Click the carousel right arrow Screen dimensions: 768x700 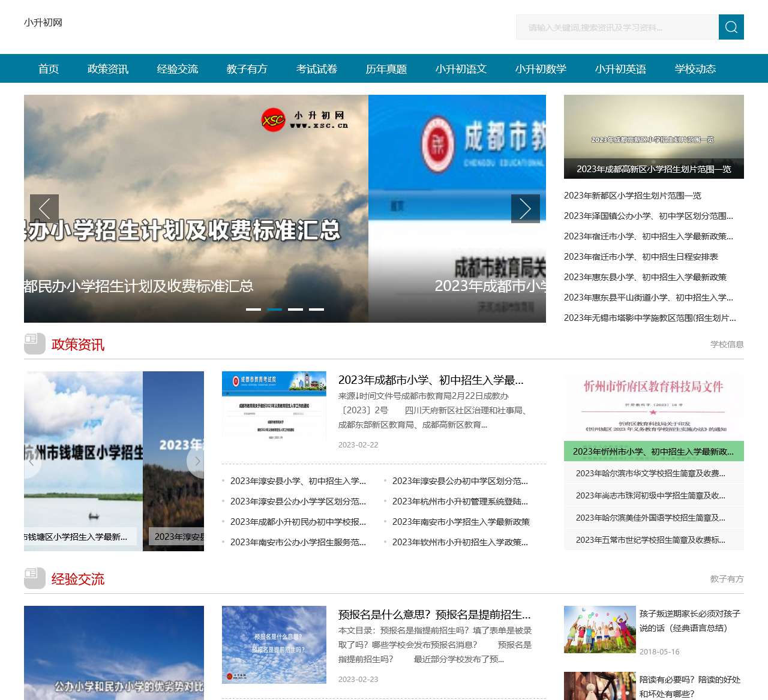tap(526, 209)
